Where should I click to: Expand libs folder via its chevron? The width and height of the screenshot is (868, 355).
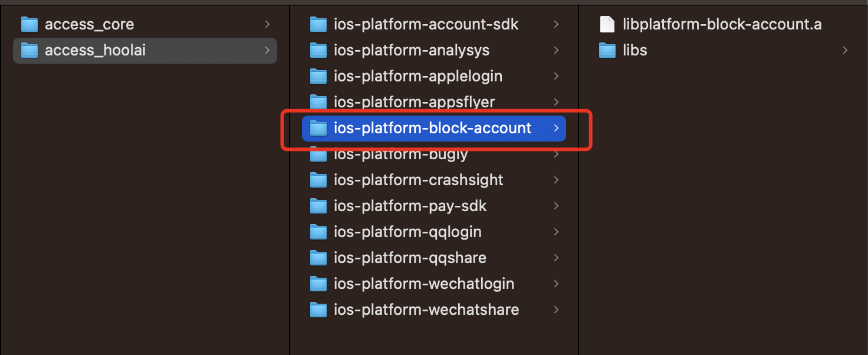845,50
